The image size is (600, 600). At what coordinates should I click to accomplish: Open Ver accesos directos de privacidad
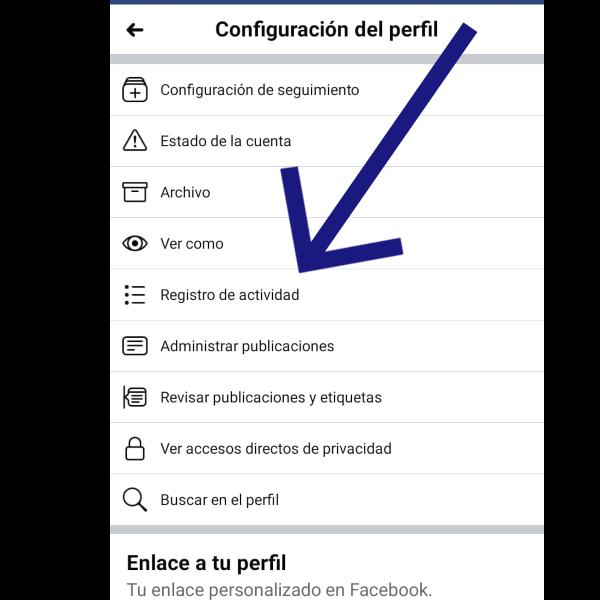pyautogui.click(x=327, y=448)
